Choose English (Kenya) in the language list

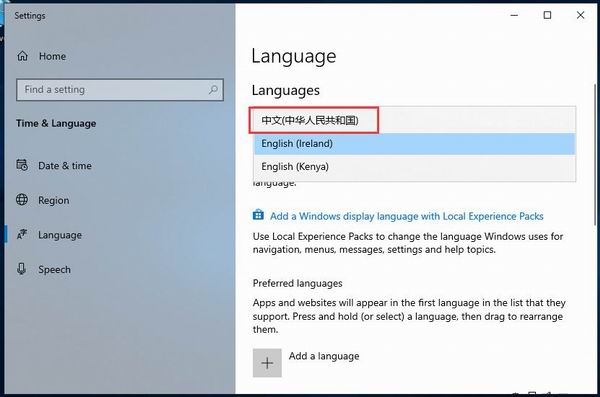pyautogui.click(x=414, y=167)
